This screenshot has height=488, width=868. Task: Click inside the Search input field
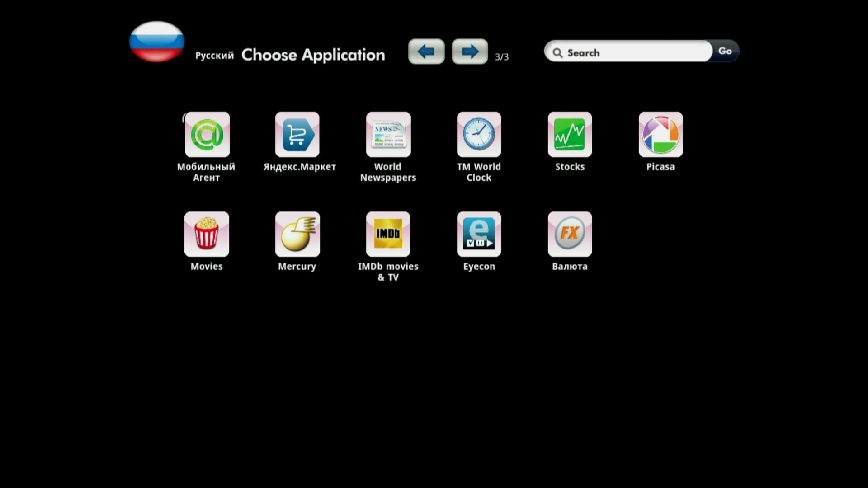tap(637, 52)
